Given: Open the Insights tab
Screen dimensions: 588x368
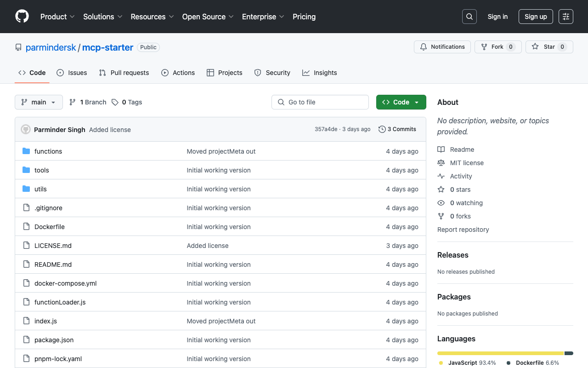Looking at the screenshot, I should 319,73.
